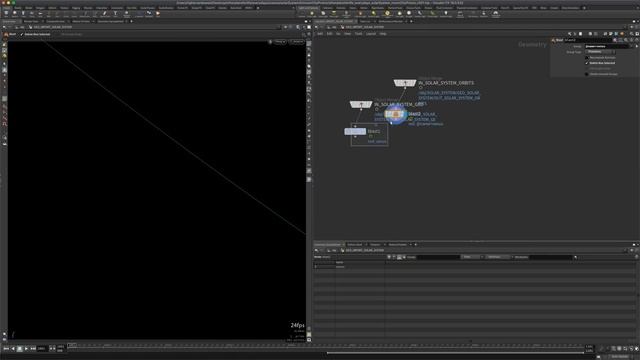Click the Auto Update button
640x360 pixels.
pos(620,357)
